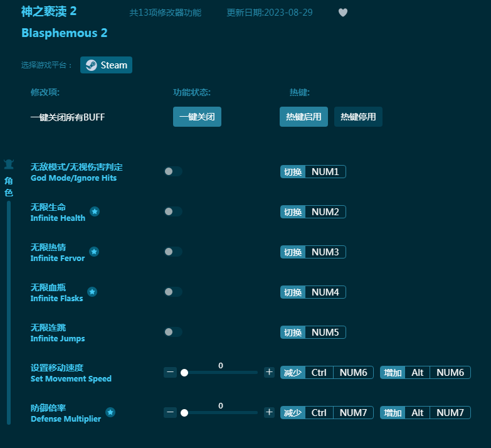Click '共13项修改器功能' text
The width and height of the screenshot is (491, 448).
coord(166,13)
